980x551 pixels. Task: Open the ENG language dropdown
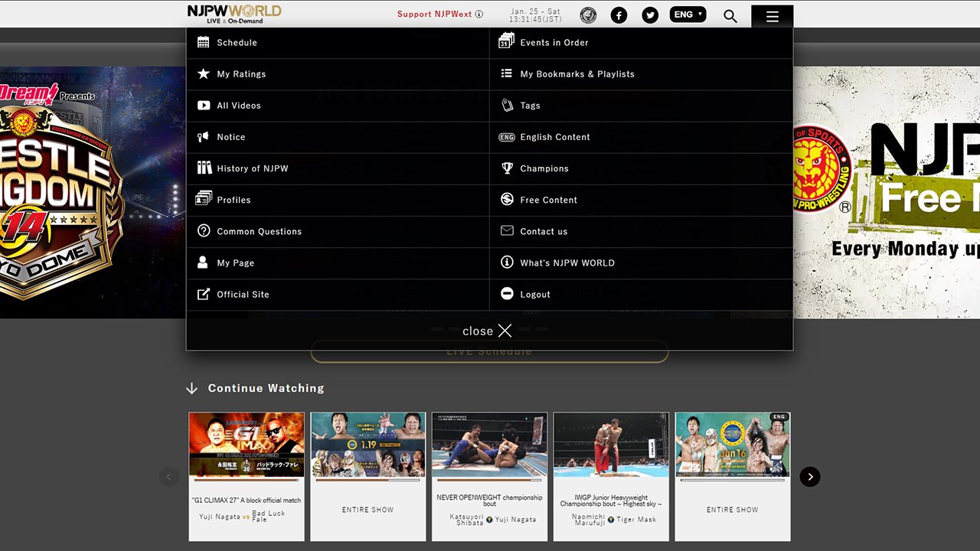(688, 15)
